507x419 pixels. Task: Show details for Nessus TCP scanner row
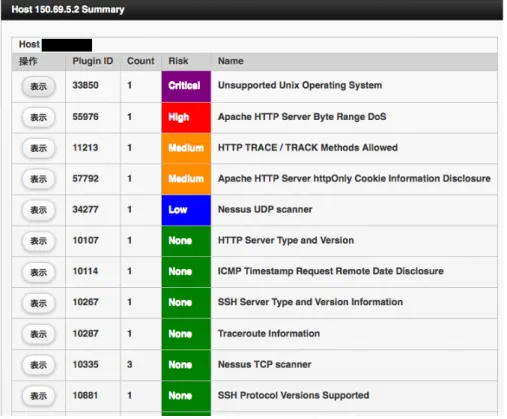click(x=38, y=365)
